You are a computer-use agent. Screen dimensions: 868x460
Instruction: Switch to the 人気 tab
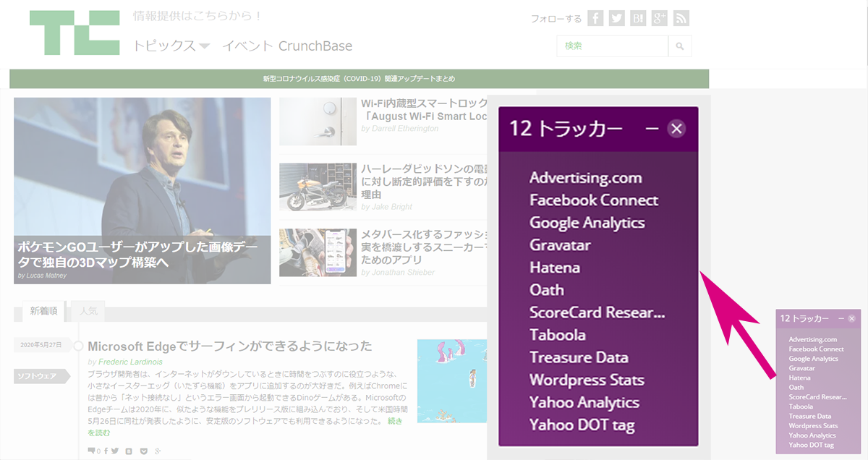tap(88, 312)
